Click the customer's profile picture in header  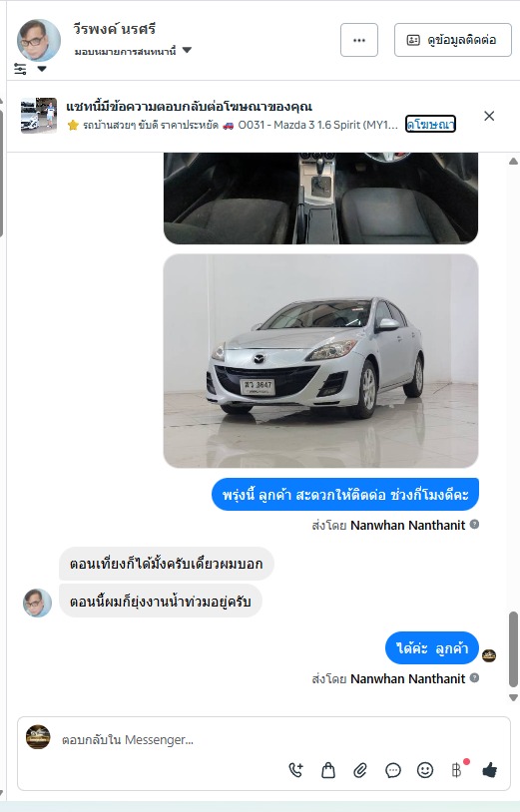click(39, 40)
